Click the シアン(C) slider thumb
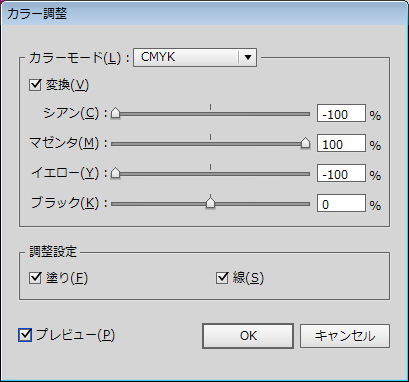Image resolution: width=409 pixels, height=382 pixels. (x=115, y=113)
